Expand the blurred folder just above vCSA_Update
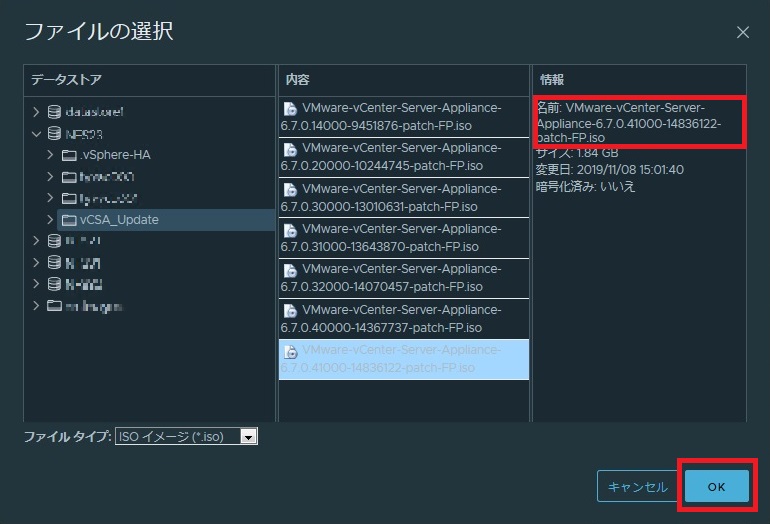The width and height of the screenshot is (770, 524). 50,198
